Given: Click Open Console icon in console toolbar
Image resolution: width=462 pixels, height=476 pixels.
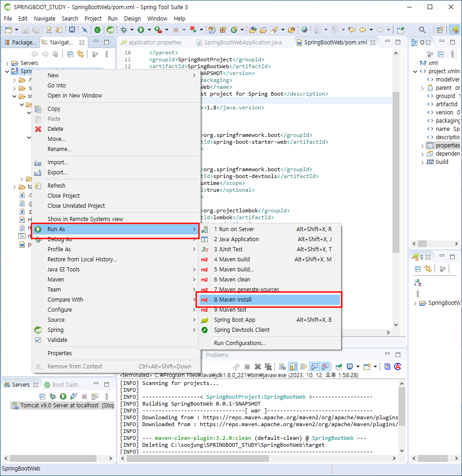Looking at the screenshot, I should point(367,367).
